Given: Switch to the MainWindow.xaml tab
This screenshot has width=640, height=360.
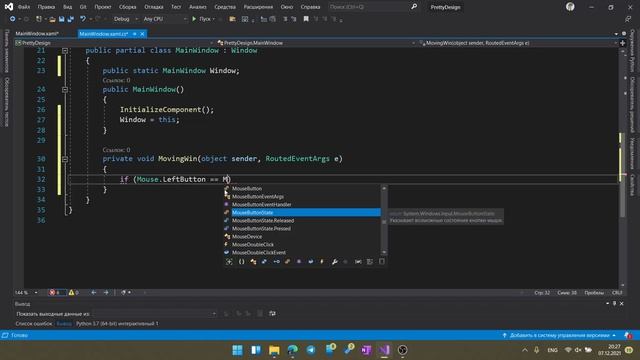Looking at the screenshot, I should pyautogui.click(x=37, y=34).
